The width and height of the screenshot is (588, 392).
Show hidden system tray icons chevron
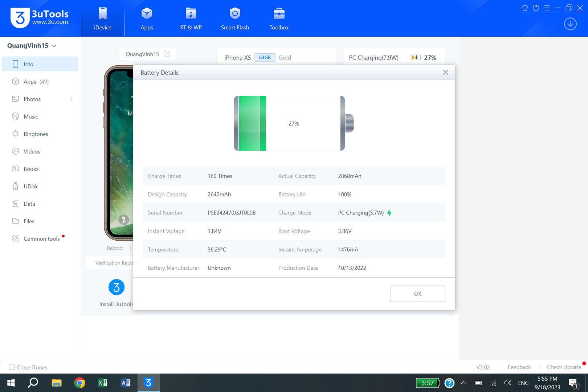tap(464, 383)
